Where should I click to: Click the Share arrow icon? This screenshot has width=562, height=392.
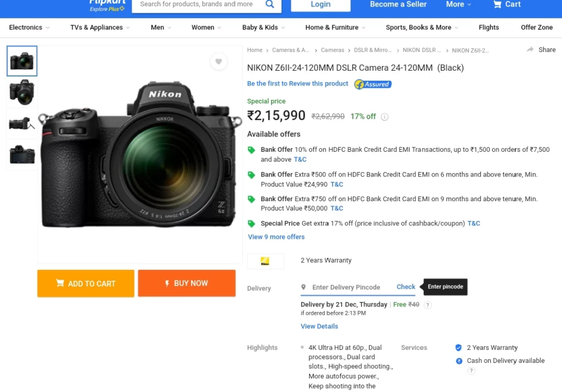point(530,49)
